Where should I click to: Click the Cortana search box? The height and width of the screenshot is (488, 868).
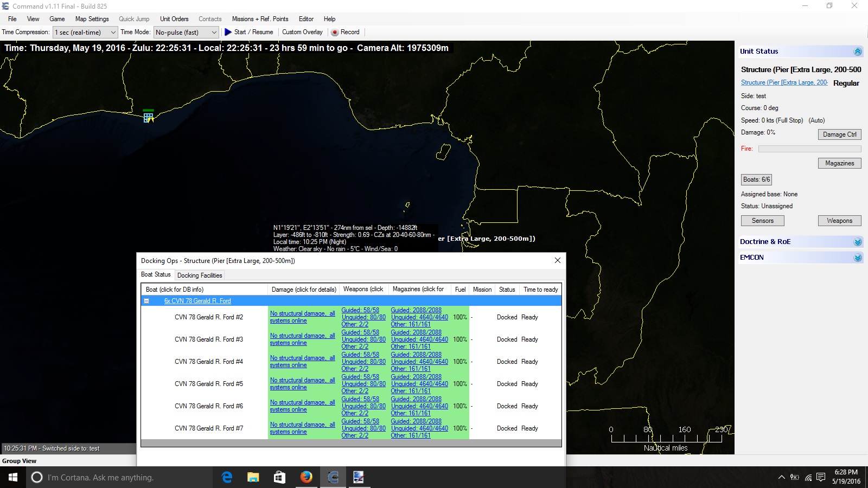pos(119,477)
